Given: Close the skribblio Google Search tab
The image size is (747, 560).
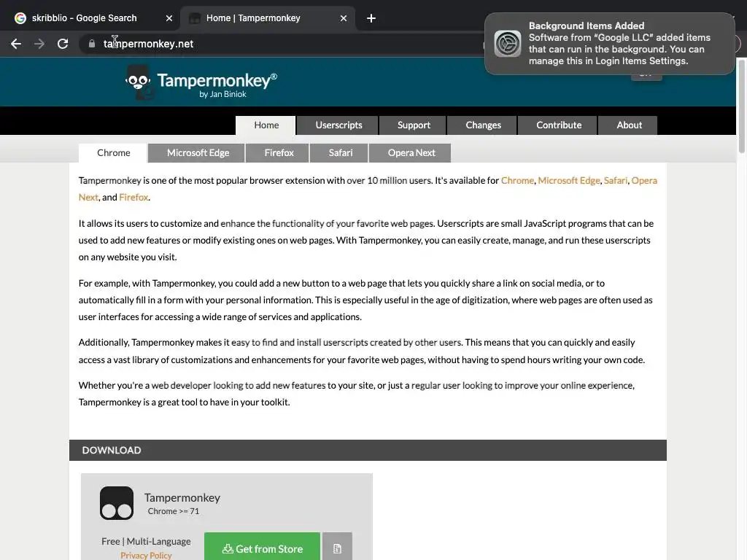Looking at the screenshot, I should click(x=169, y=18).
